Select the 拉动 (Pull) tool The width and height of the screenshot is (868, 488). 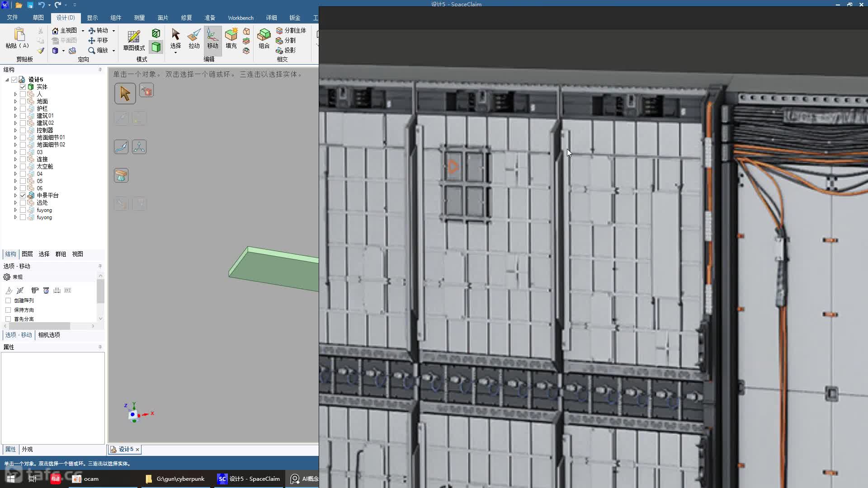coord(194,38)
